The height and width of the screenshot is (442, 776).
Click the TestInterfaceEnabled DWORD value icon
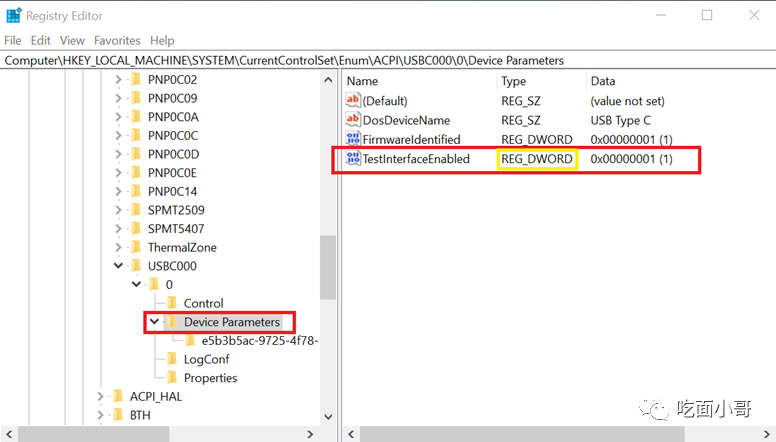[x=352, y=158]
